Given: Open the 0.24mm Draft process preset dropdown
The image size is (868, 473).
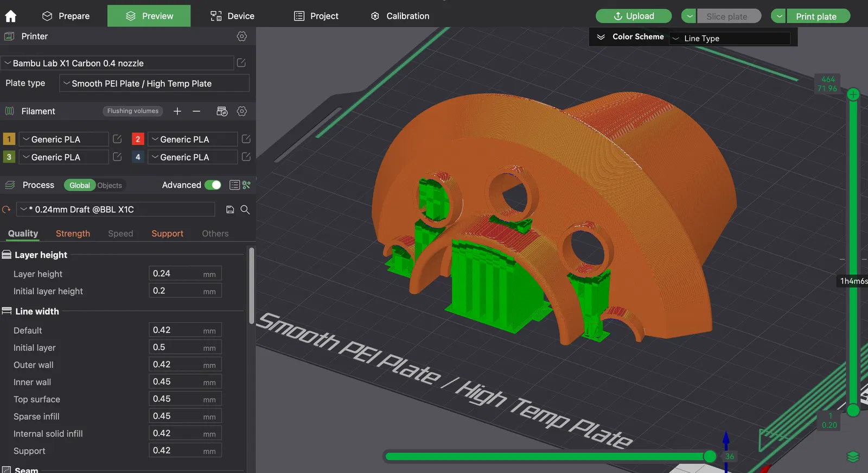Looking at the screenshot, I should click(116, 210).
